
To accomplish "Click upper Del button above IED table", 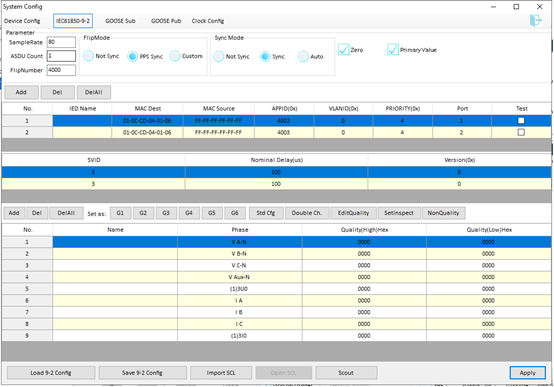I will [x=58, y=92].
